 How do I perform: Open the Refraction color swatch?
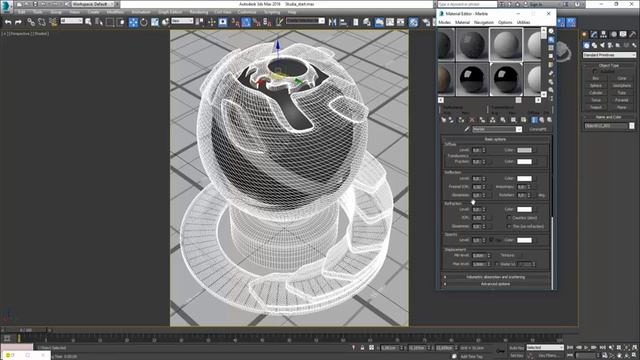click(524, 209)
